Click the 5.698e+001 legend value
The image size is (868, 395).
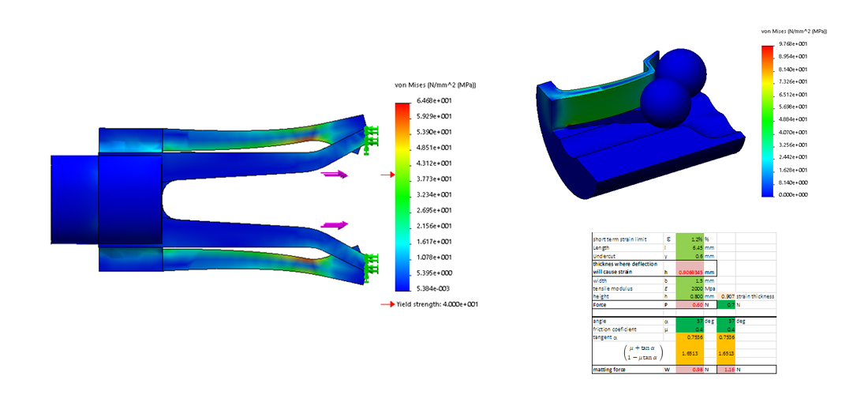[x=794, y=107]
